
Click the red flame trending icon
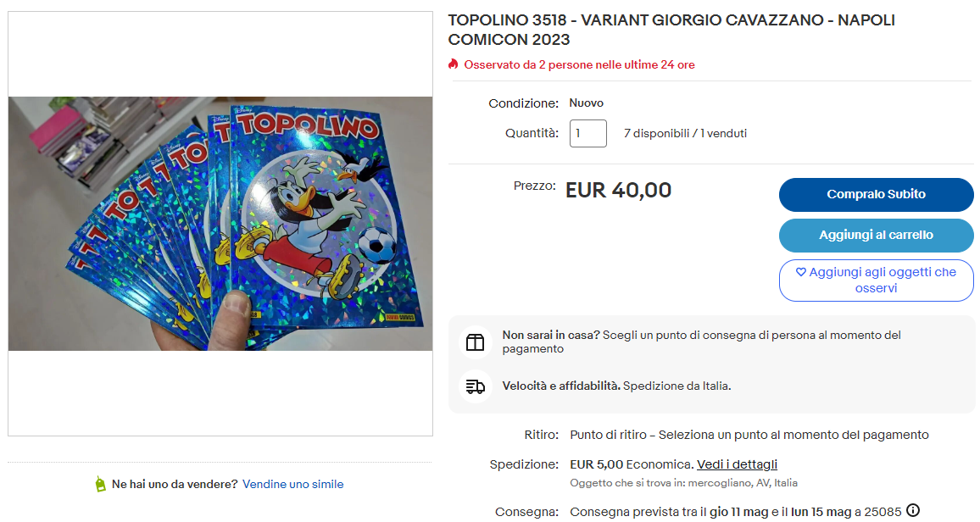pyautogui.click(x=454, y=64)
